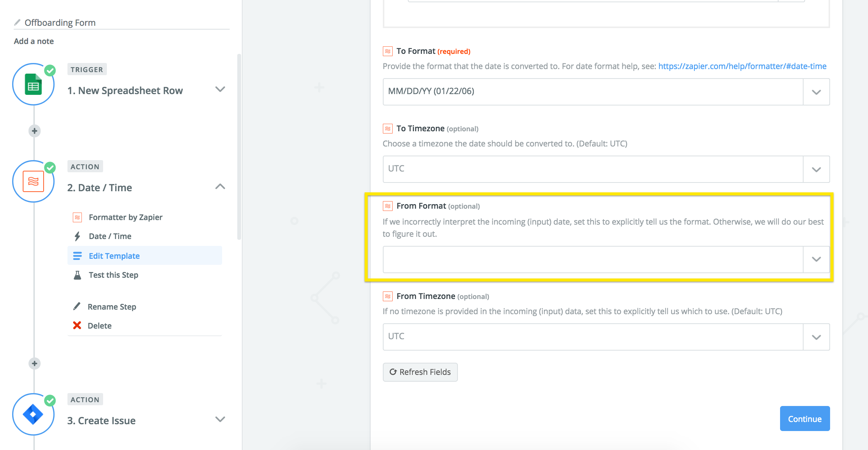868x450 pixels.
Task: Click the Formatter by Zapier app icon
Action: (x=77, y=217)
